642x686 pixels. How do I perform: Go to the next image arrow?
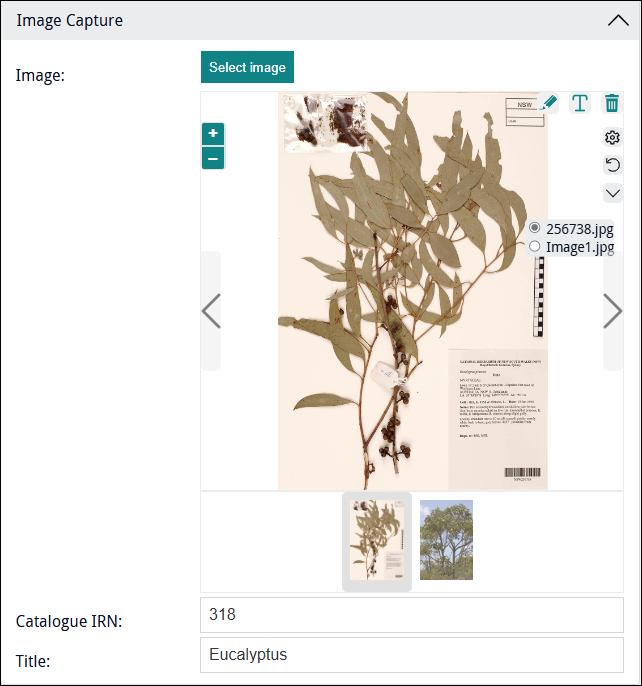[613, 311]
